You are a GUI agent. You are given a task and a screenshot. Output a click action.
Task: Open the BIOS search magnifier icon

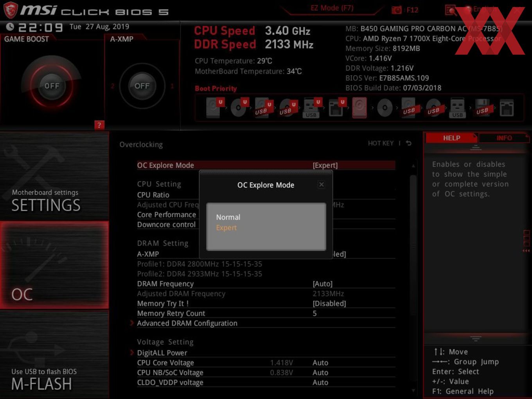[451, 10]
